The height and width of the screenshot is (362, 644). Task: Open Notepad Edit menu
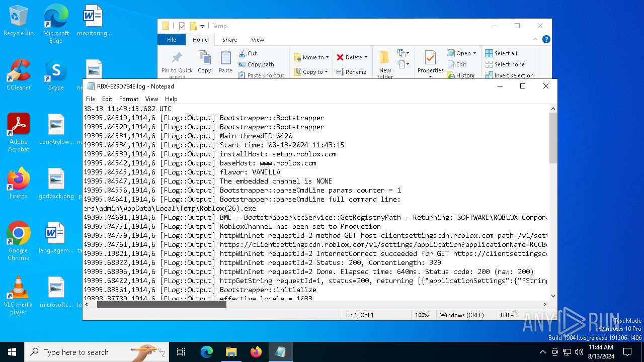pyautogui.click(x=107, y=99)
